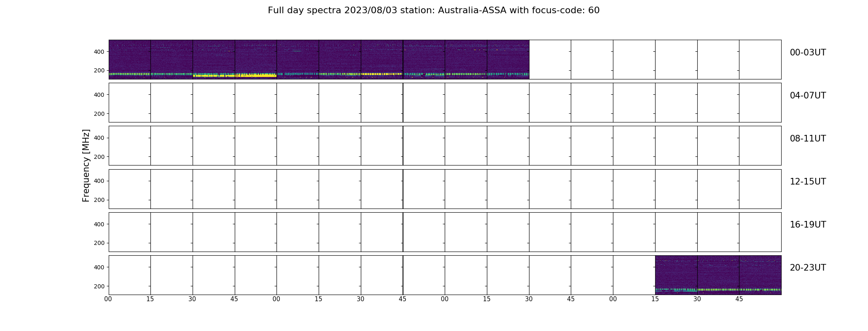Click the 400 tick label of the 20-23UT row
868x331 pixels.
(99, 267)
